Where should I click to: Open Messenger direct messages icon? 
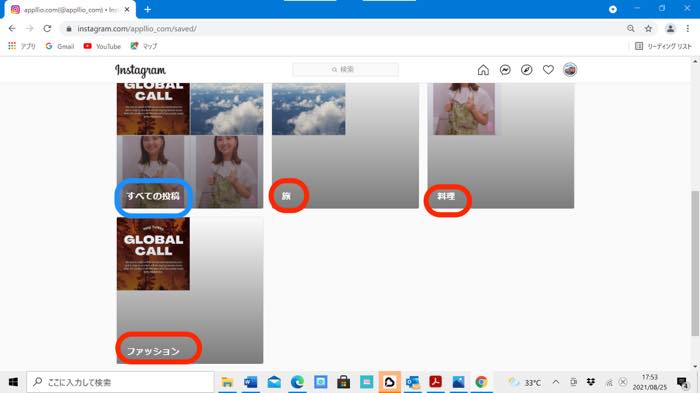tap(505, 70)
